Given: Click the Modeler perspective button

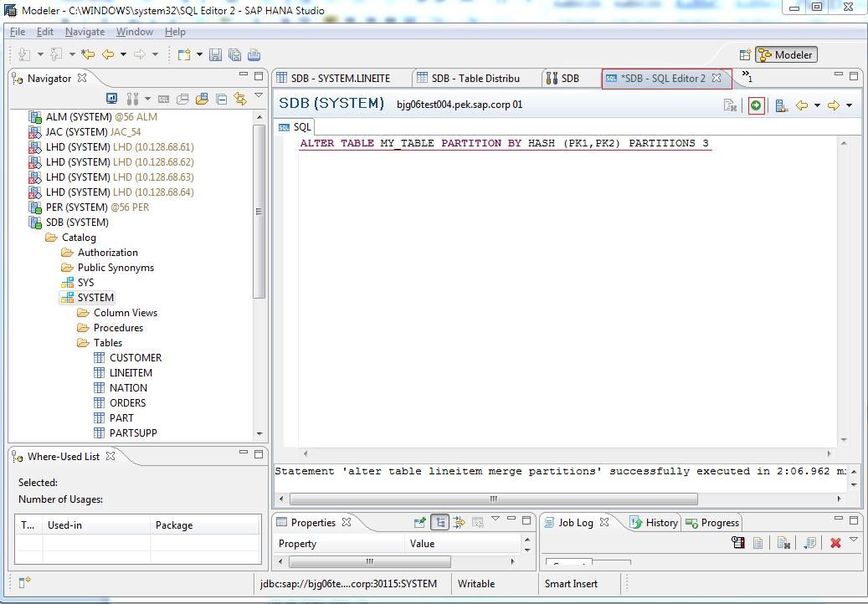Looking at the screenshot, I should [x=786, y=54].
